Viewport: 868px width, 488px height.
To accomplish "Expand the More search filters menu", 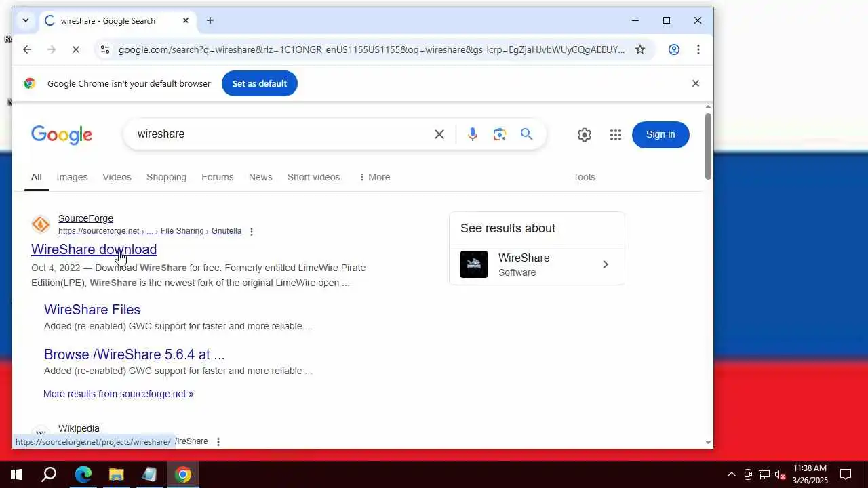I will (x=374, y=177).
